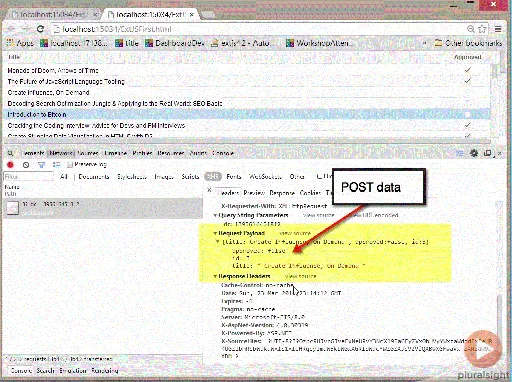
Task: Show All network request types
Action: click(64, 176)
